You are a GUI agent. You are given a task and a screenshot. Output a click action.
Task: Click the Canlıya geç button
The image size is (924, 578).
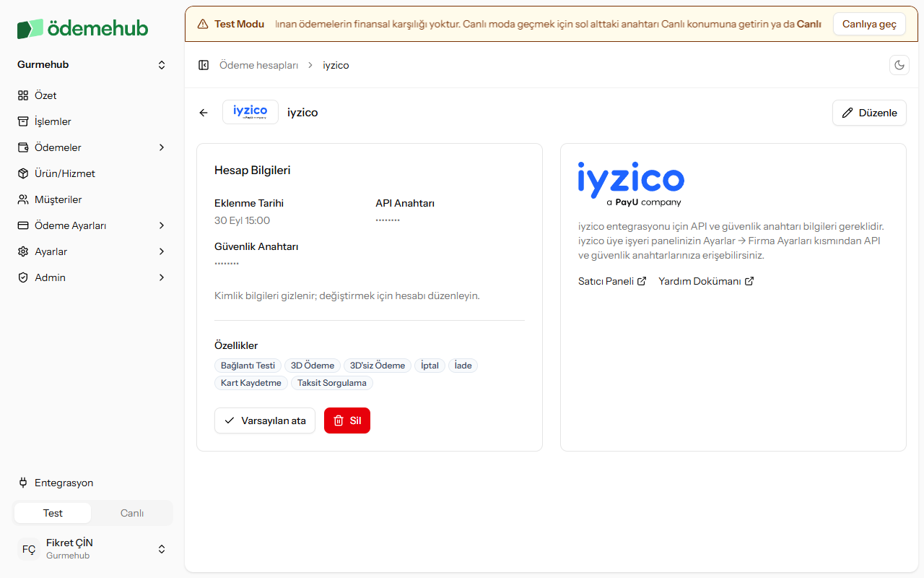pos(869,24)
